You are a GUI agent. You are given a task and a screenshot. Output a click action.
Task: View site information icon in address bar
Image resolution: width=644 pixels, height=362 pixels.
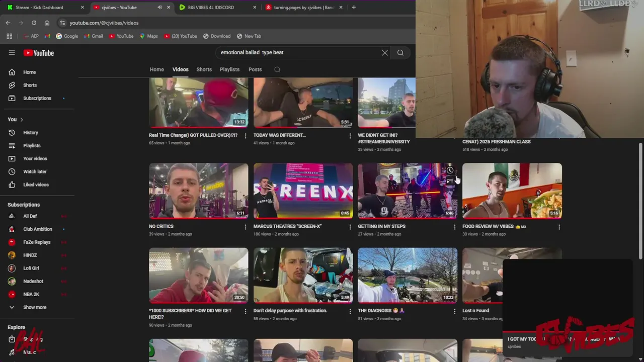[62, 23]
